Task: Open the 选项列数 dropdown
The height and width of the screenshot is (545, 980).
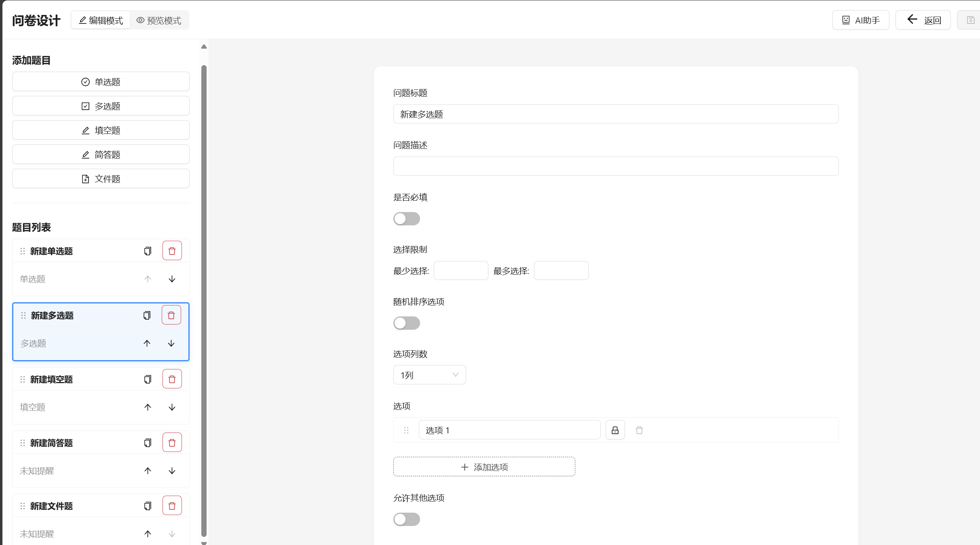Action: point(429,375)
